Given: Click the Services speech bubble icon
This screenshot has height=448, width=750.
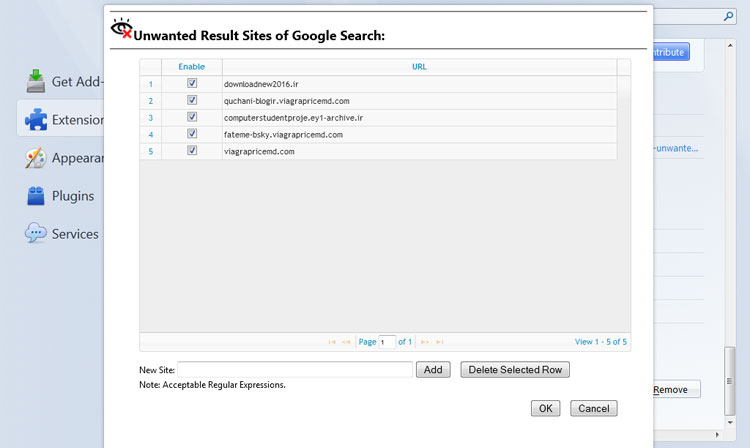Looking at the screenshot, I should point(36,233).
